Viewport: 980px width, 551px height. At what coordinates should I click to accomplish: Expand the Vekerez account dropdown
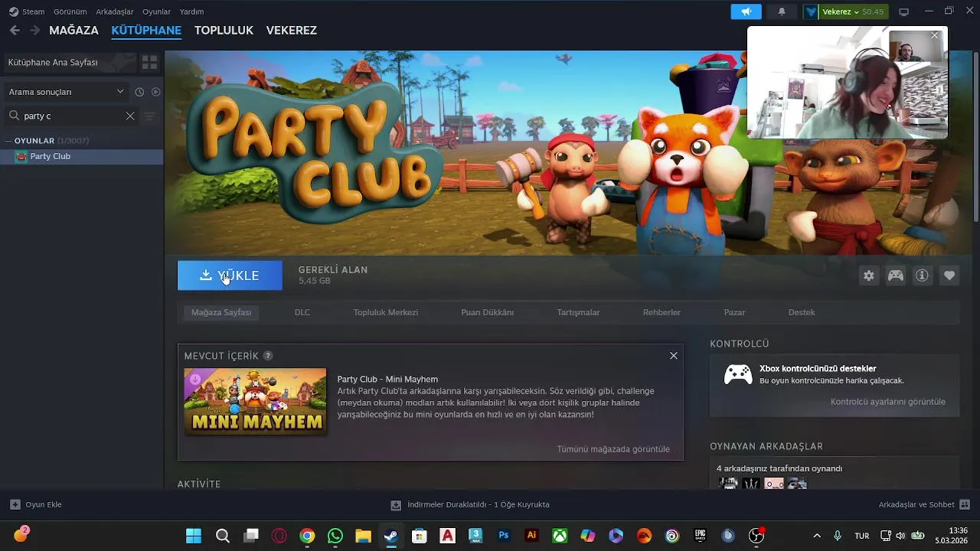(x=844, y=11)
